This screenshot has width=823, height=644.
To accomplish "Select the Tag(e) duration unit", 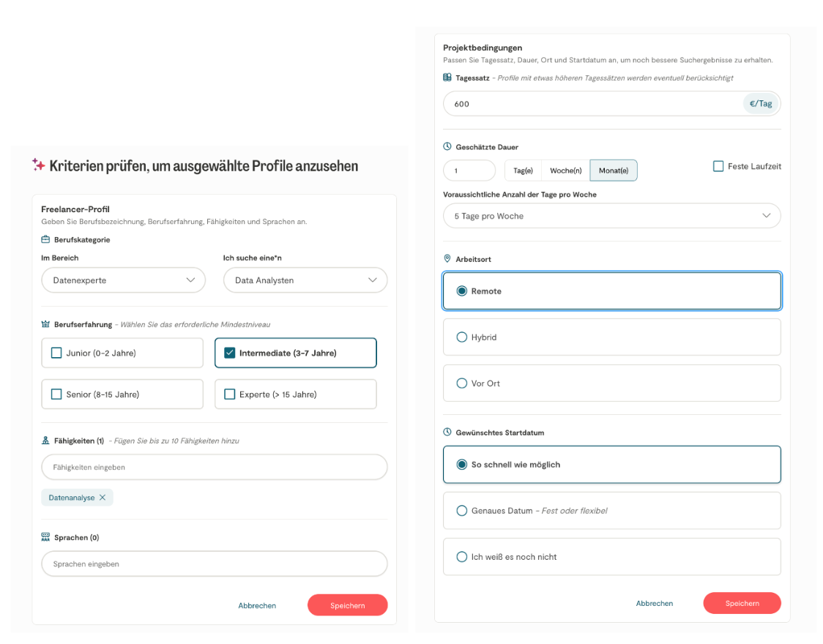I will pos(523,171).
